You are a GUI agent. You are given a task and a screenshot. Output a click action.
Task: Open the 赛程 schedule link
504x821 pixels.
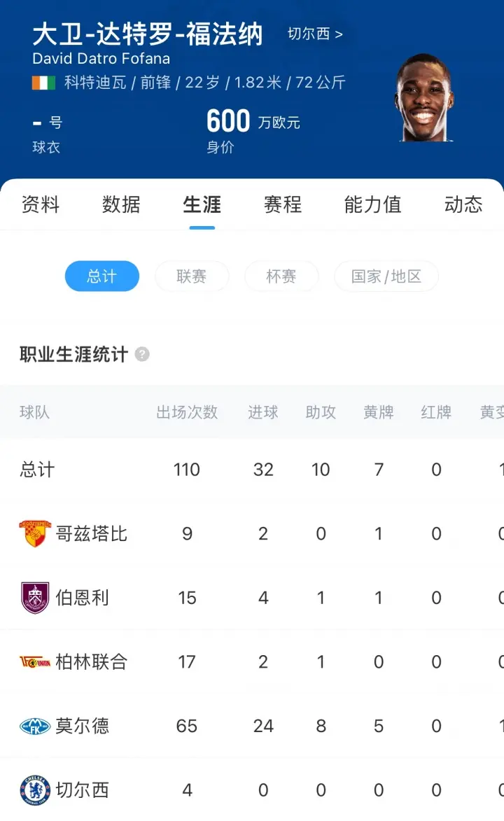tap(282, 204)
